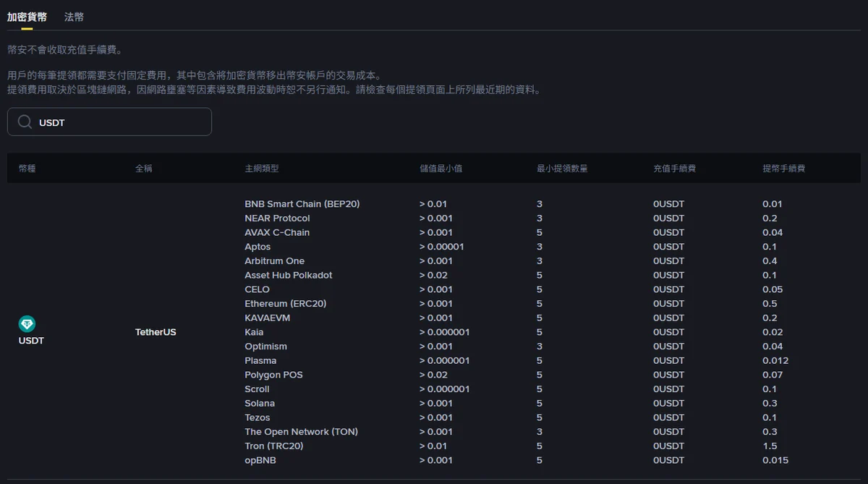Click Asset Hub Polkadot minimum deposit > 0.02
This screenshot has height=484, width=868.
pyautogui.click(x=433, y=275)
